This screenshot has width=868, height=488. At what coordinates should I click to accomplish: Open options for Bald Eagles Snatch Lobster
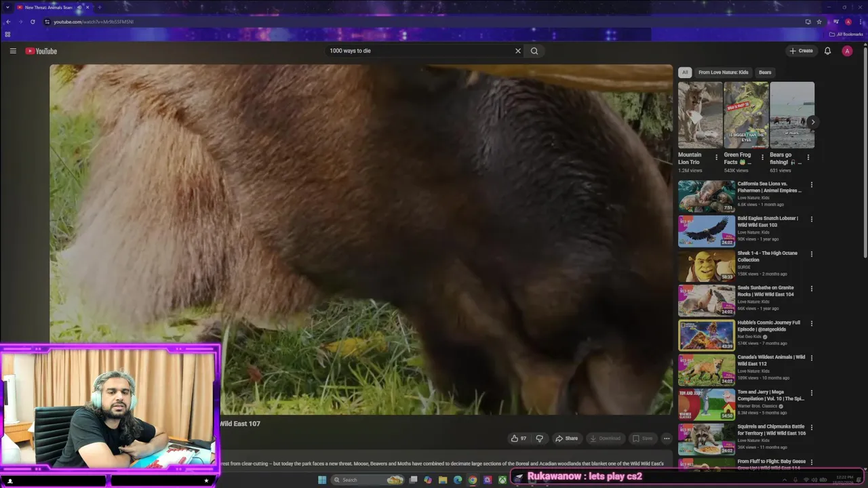(811, 219)
